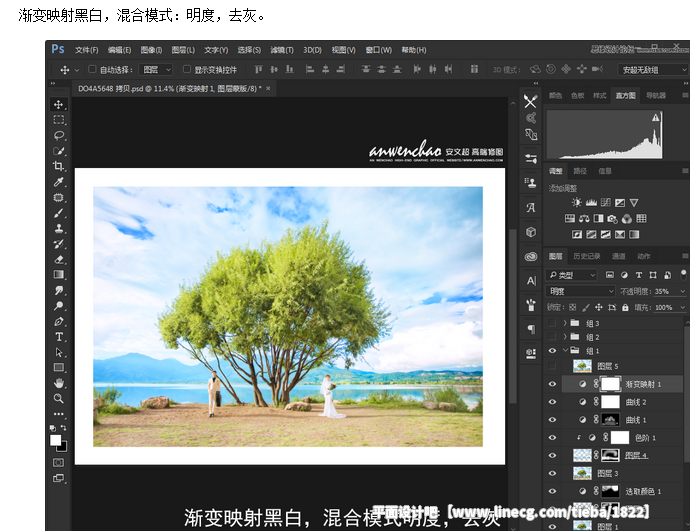Click the background color swatch
This screenshot has height=531, width=690.
63,447
